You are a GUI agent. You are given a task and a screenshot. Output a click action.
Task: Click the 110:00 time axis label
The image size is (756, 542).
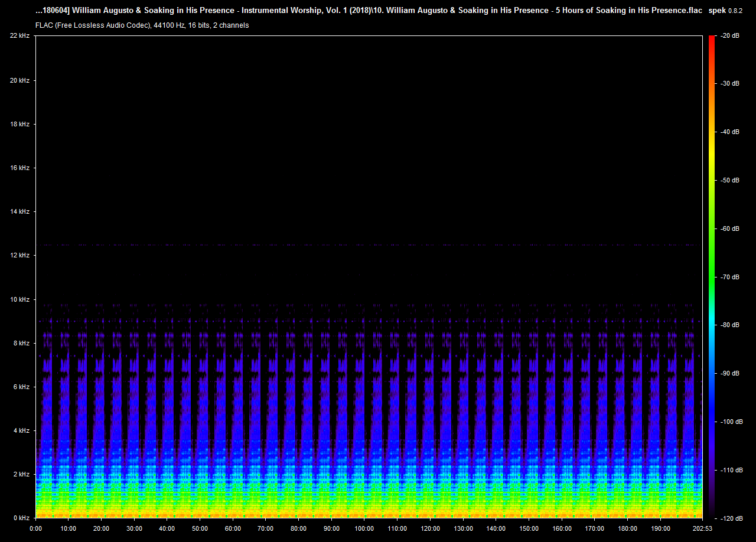click(x=397, y=528)
